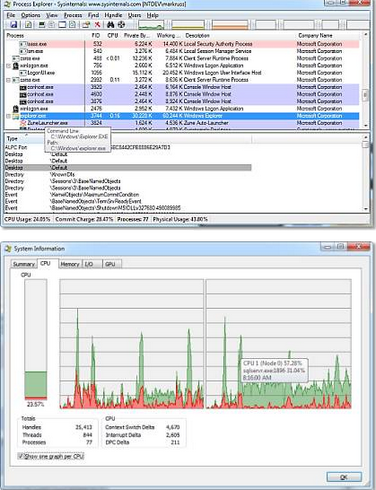This screenshot has width=376, height=490.
Task: Collapse the explorer.exe tree node
Action: click(x=9, y=116)
